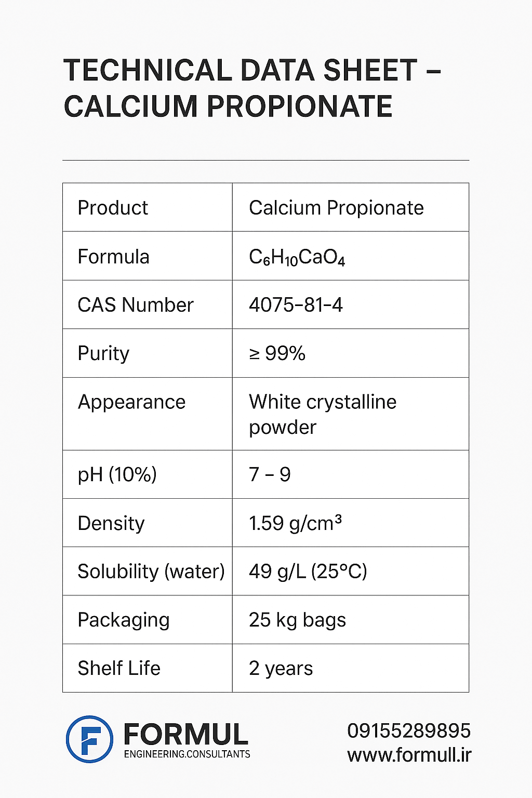
Task: Click the chemical formula C6H10CaO4
Action: pos(297,257)
